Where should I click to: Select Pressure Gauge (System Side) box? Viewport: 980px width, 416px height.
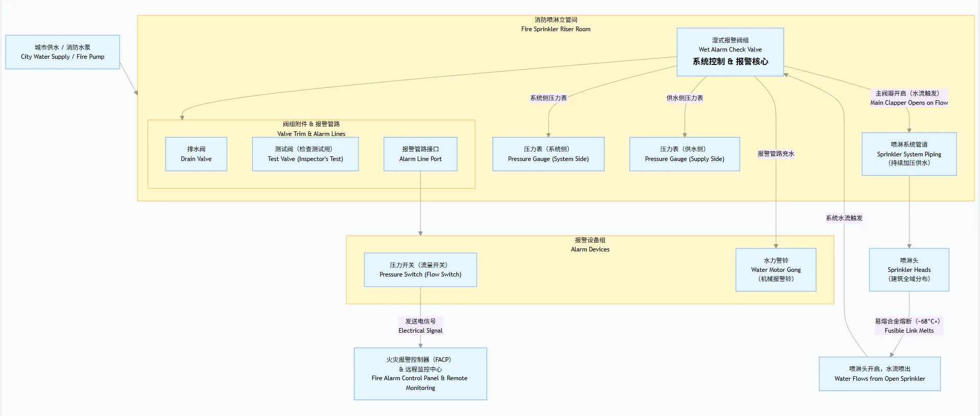coord(548,154)
